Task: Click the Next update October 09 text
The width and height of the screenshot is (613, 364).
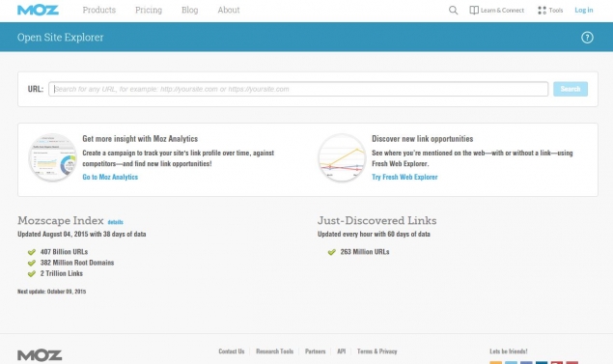Action: point(51,292)
